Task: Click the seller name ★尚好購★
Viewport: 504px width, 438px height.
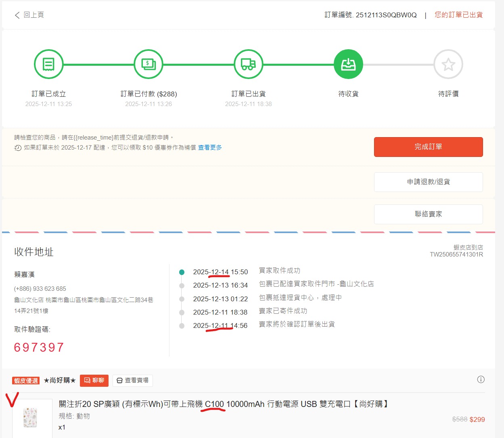Action: pos(60,380)
